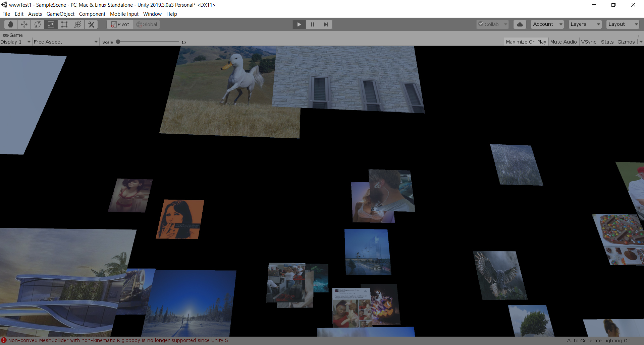The width and height of the screenshot is (644, 345).
Task: Select the Hand tool in toolbar
Action: point(11,24)
